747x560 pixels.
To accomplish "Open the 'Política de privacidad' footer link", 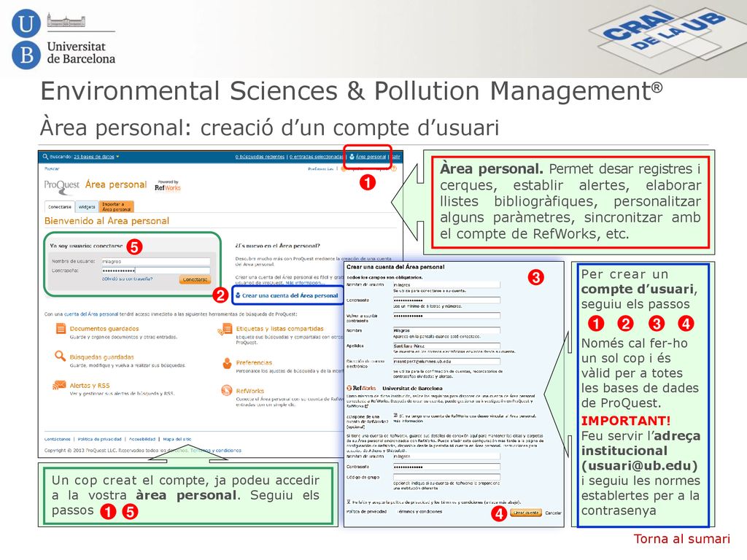I will pos(99,439).
